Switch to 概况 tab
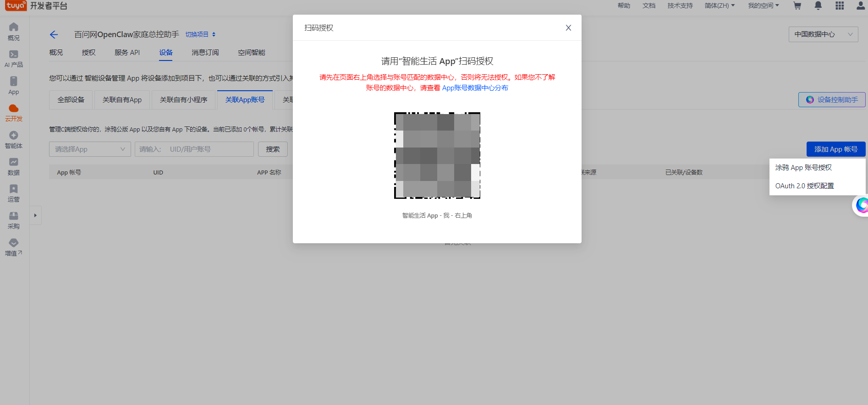 pyautogui.click(x=56, y=53)
